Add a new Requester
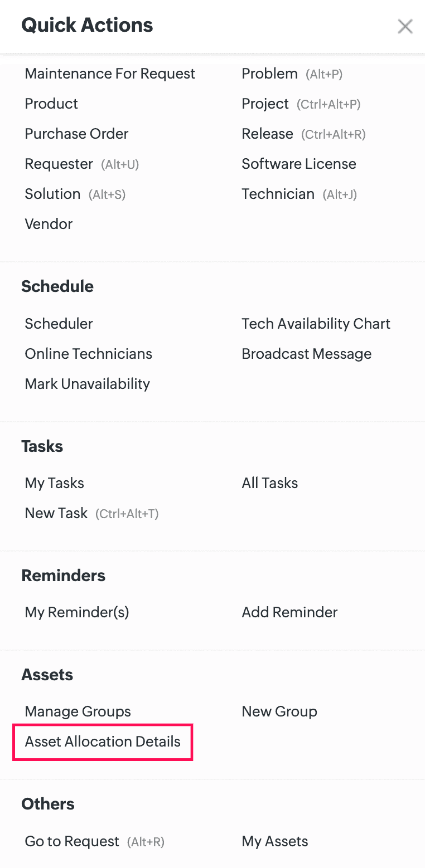The width and height of the screenshot is (425, 868). click(x=59, y=164)
